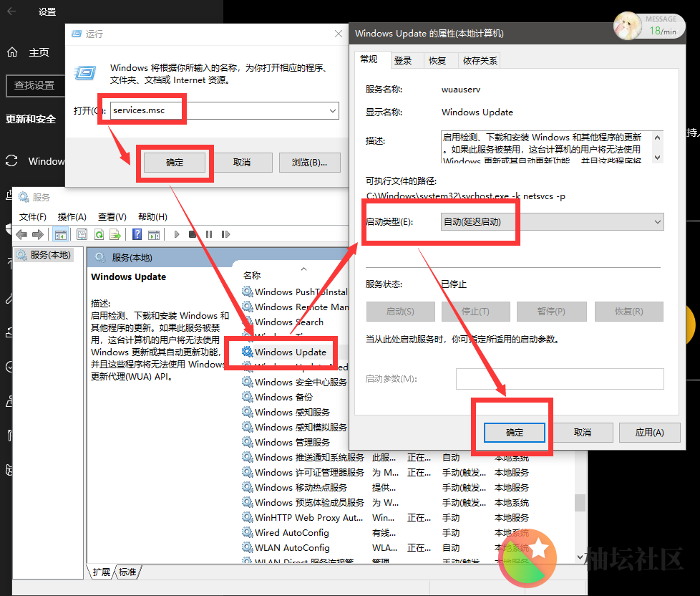The height and width of the screenshot is (596, 700).
Task: Click the services list scrollbar thumb
Action: [580, 503]
